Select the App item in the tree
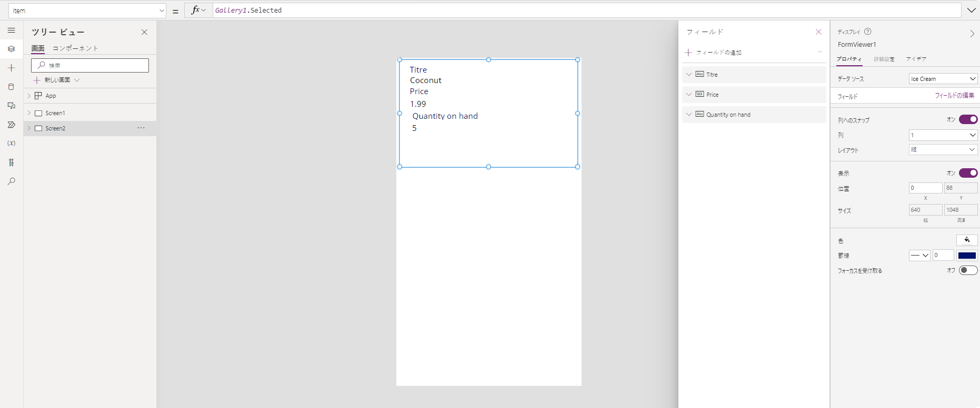The height and width of the screenshot is (408, 980). [51, 96]
